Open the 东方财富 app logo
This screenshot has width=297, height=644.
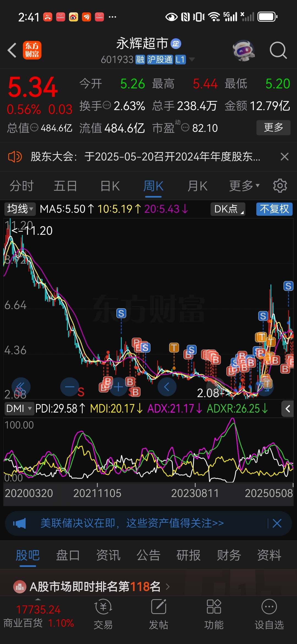click(x=32, y=50)
